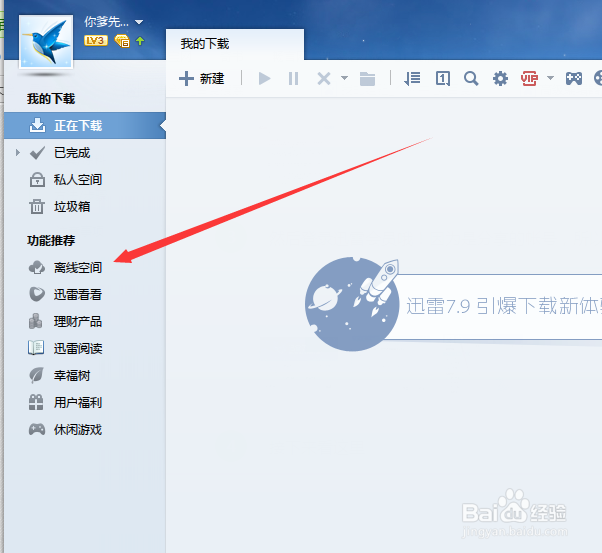The width and height of the screenshot is (602, 553).
Task: Open search with the magnifier icon
Action: point(471,79)
